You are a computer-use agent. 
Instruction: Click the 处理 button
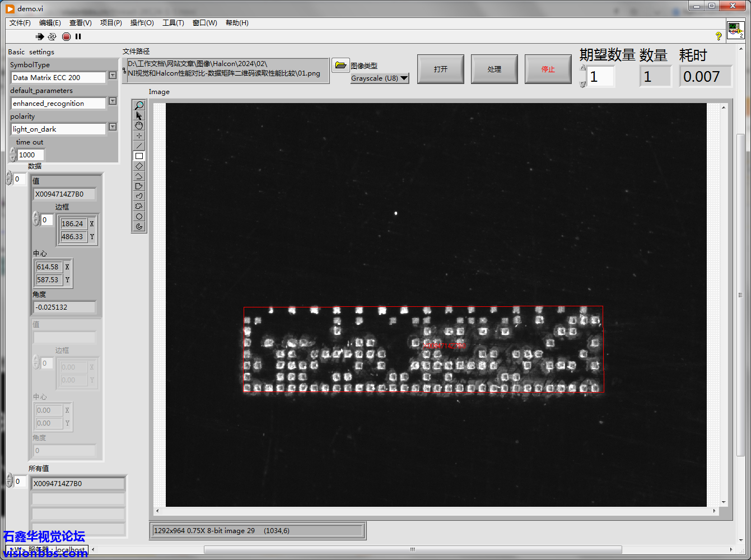click(495, 69)
